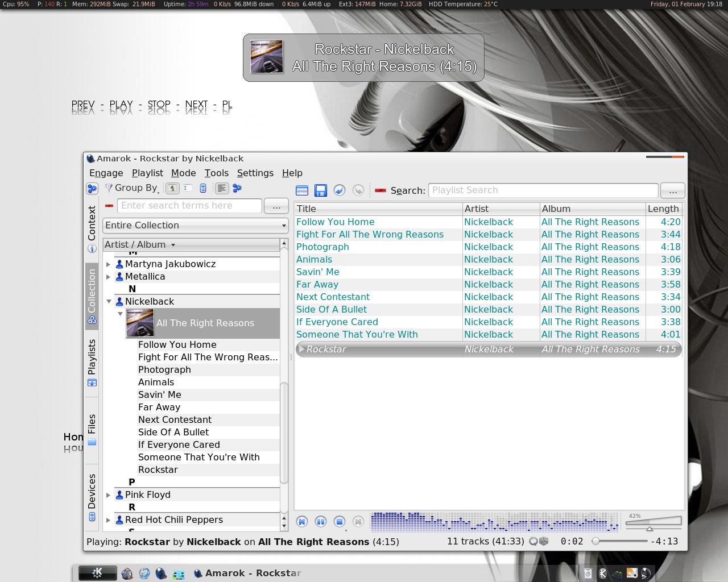Viewport: 728px width, 582px height.
Task: Click STOP on the desktop widget
Action: [x=159, y=105]
